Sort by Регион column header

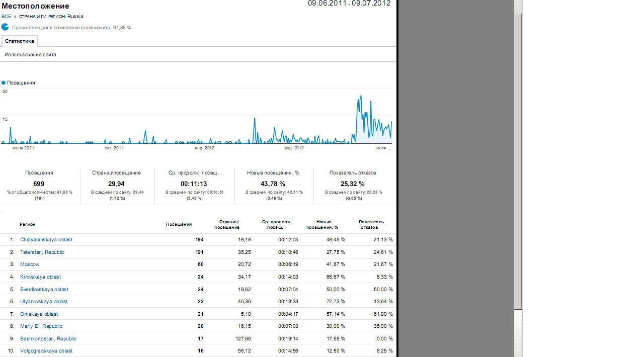tap(28, 224)
